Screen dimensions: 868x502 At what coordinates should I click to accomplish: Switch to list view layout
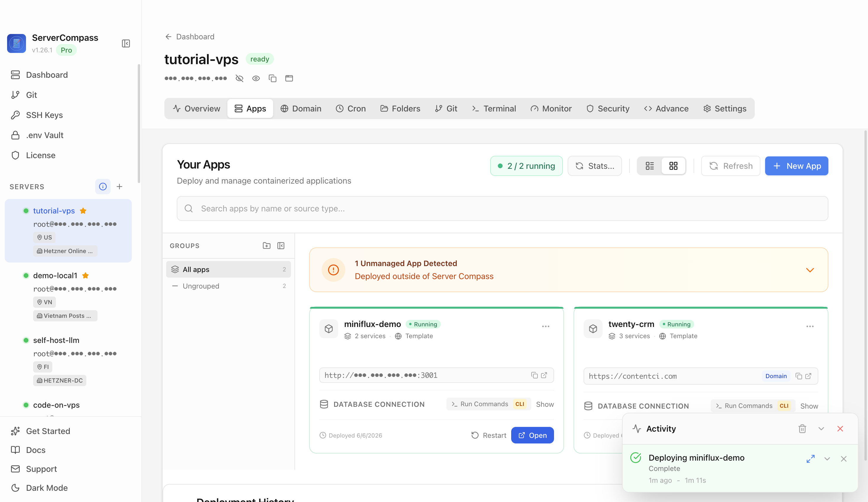(650, 166)
